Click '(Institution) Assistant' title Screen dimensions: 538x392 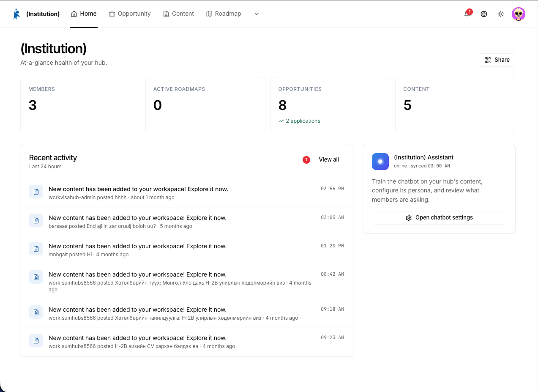(x=423, y=157)
